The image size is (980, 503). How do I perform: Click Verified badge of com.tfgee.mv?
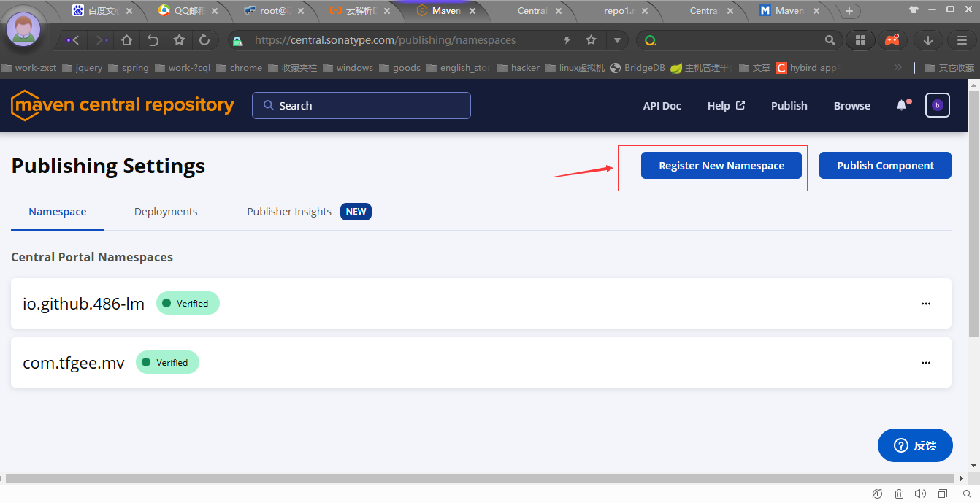(x=167, y=362)
